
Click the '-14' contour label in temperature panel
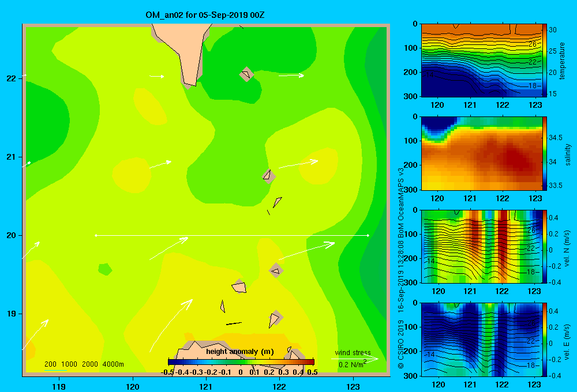pyautogui.click(x=429, y=74)
